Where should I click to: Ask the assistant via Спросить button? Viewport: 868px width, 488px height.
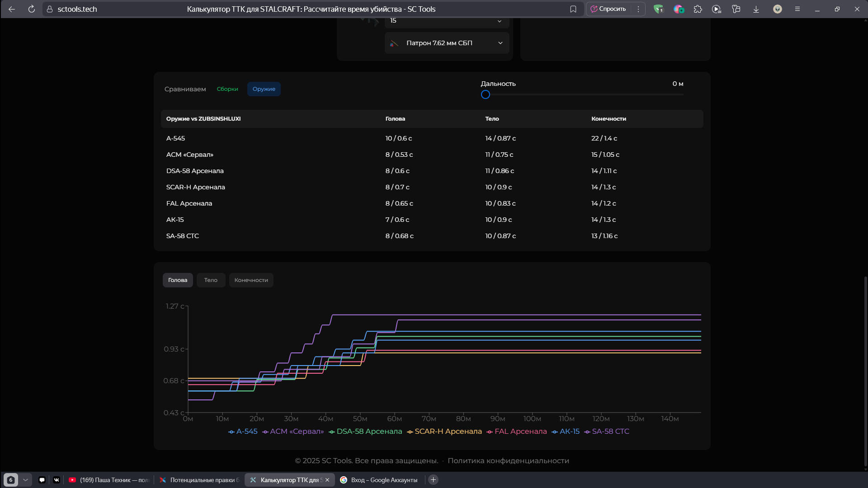pos(609,9)
